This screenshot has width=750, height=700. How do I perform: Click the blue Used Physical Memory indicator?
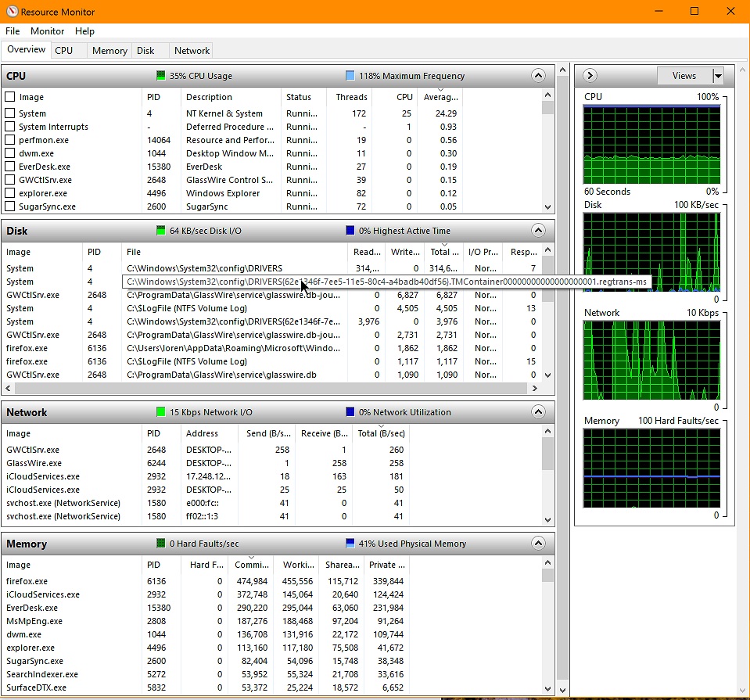(350, 544)
